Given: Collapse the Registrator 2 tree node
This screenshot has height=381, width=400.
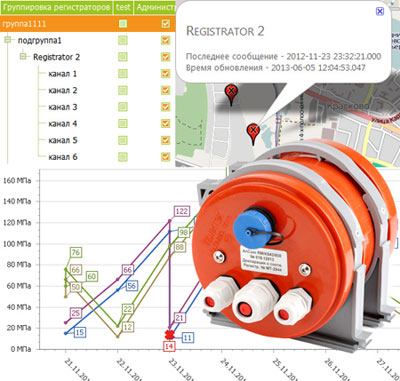Looking at the screenshot, I should coord(23,57).
